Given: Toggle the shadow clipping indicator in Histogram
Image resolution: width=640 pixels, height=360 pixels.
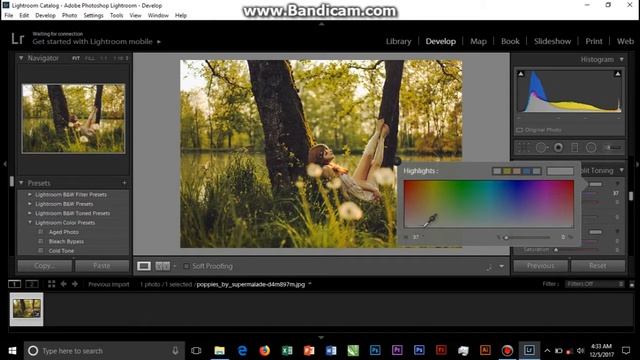Looking at the screenshot, I should pyautogui.click(x=521, y=74).
